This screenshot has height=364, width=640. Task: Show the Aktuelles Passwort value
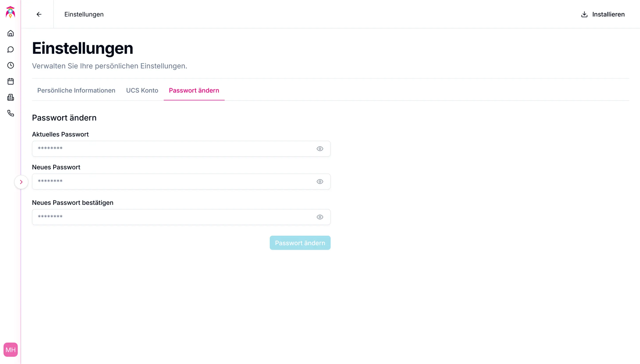[320, 149]
